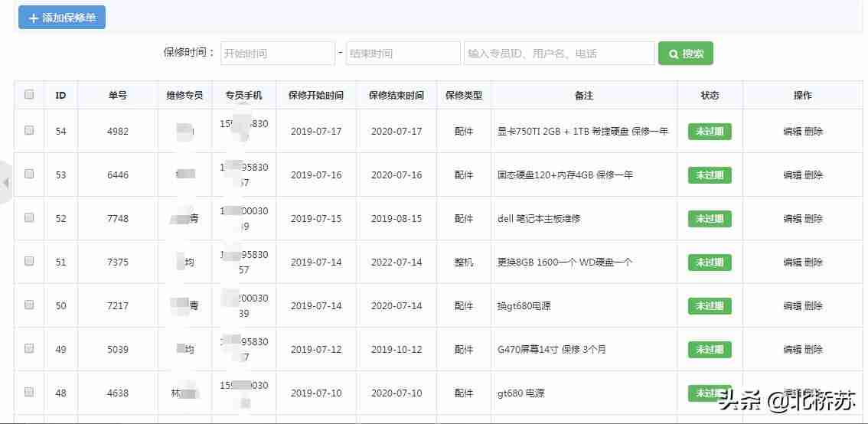
Task: Click the 固态硬盘120+内存4GB 保修一年 remark
Action: (x=565, y=175)
